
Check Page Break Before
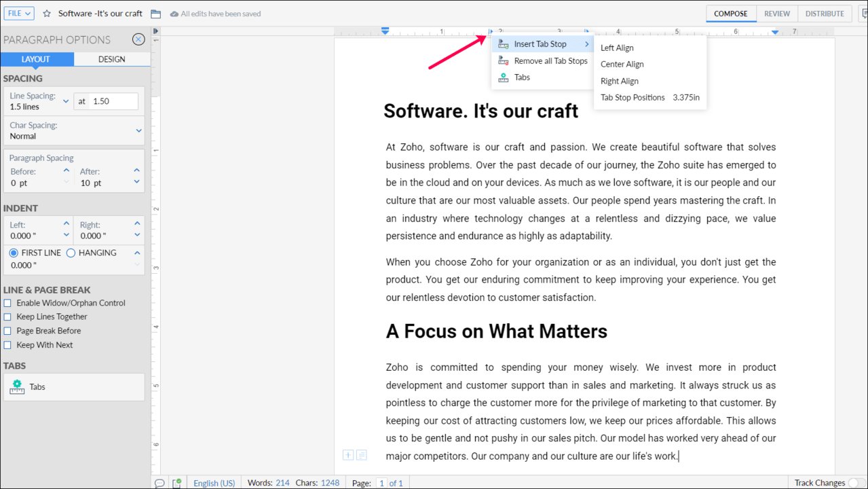(x=7, y=331)
